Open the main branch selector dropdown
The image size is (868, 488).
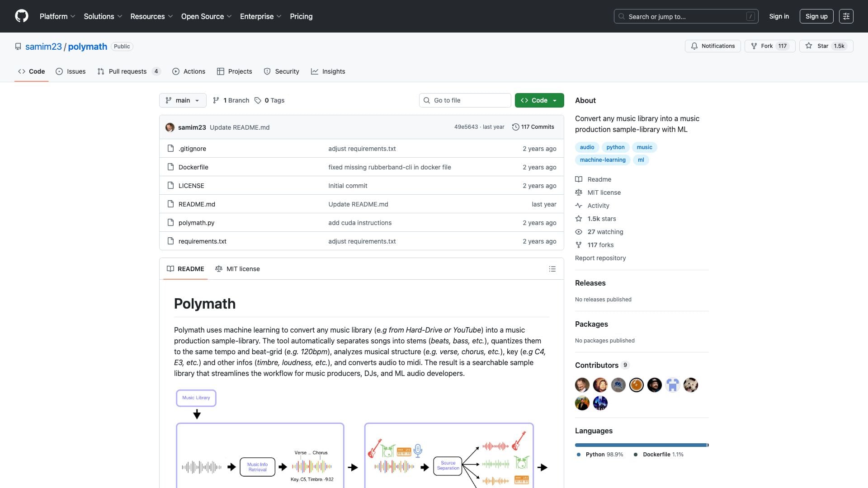tap(183, 100)
